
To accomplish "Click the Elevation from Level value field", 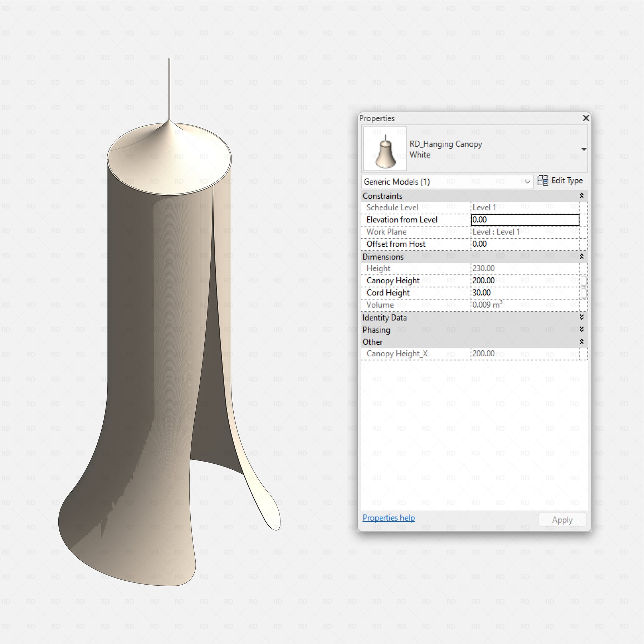I will tap(525, 220).
